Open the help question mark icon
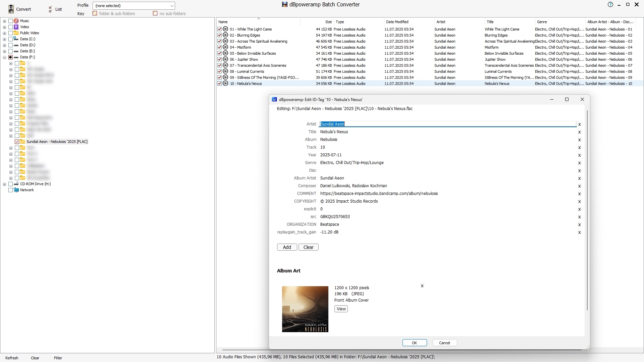 (610, 4)
